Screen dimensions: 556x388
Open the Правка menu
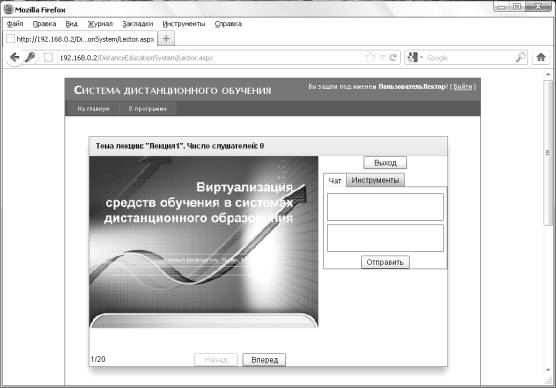click(x=44, y=24)
